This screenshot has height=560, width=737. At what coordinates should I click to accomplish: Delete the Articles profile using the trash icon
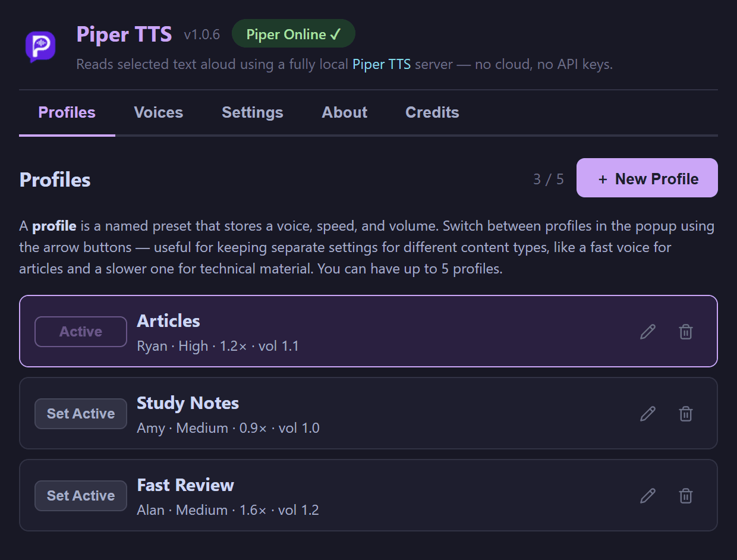click(686, 332)
